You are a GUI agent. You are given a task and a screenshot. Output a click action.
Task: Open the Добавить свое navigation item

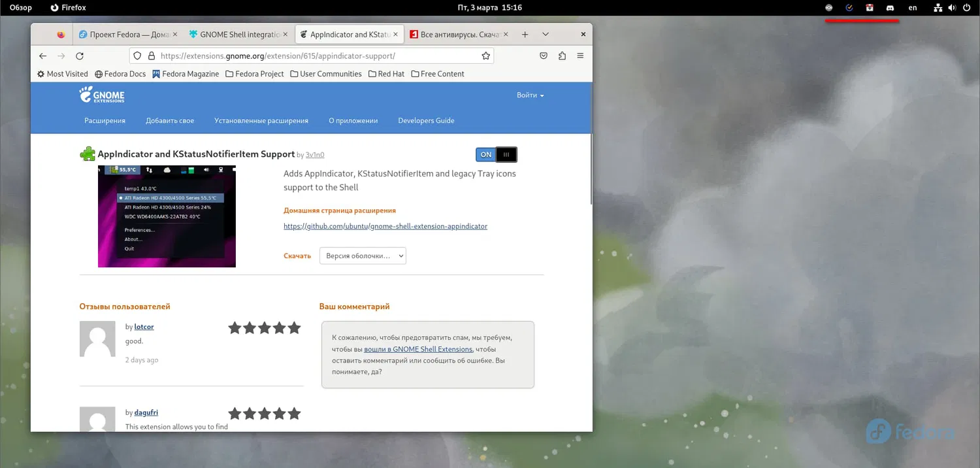pos(170,120)
